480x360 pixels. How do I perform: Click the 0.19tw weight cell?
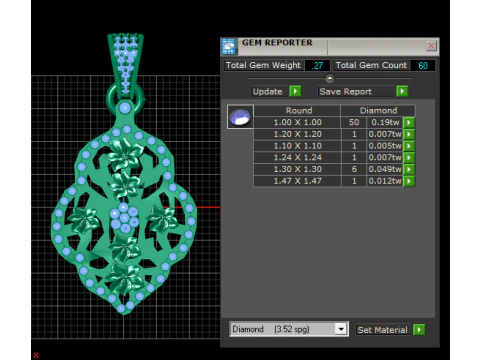[x=385, y=122]
